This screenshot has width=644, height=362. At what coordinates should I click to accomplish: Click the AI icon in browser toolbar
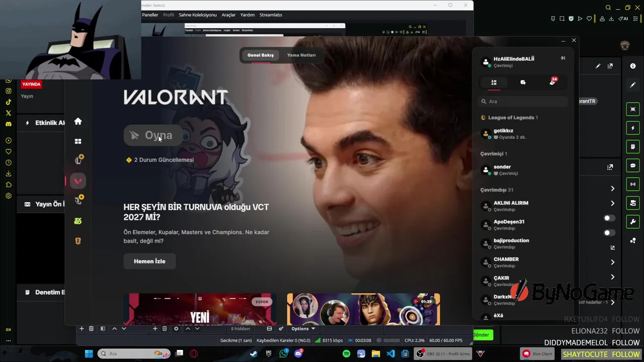pos(624,19)
